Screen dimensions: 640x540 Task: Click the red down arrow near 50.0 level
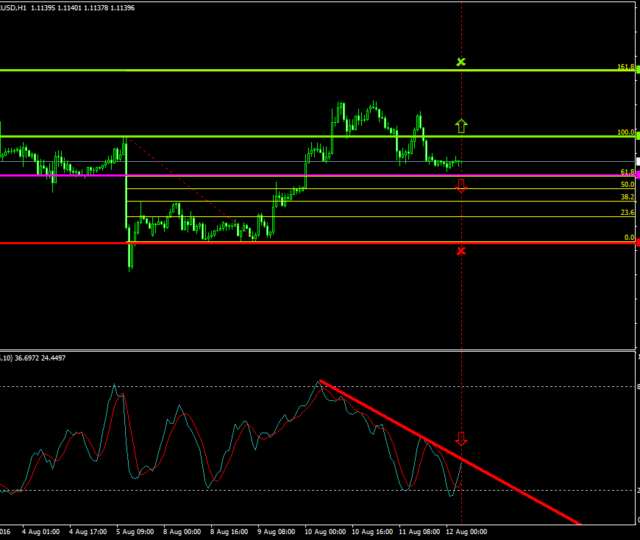pyautogui.click(x=461, y=186)
